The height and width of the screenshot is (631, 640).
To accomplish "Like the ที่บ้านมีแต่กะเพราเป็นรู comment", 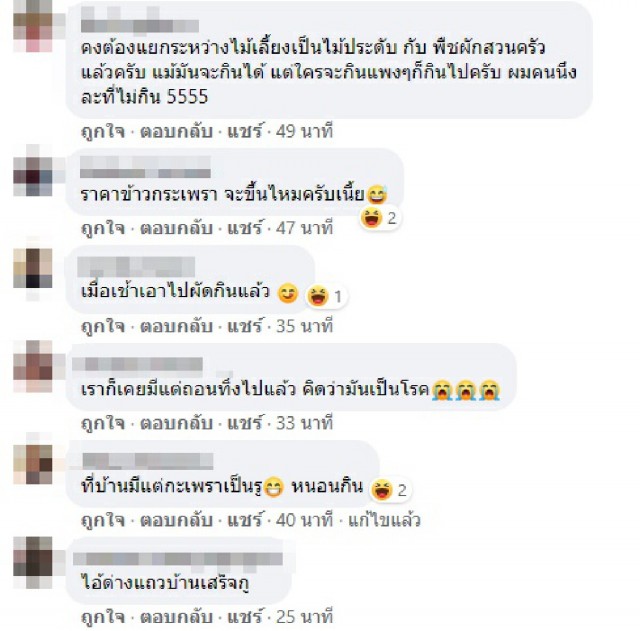I will [103, 520].
